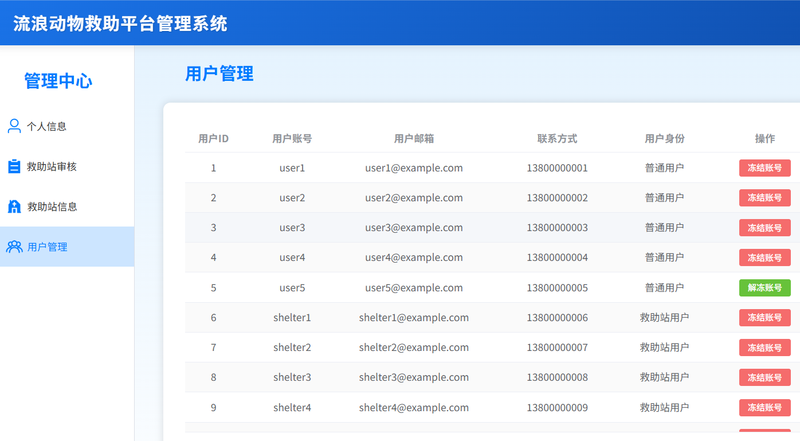This screenshot has width=800, height=441.
Task: Select phone number 13800000007
Action: [x=557, y=348]
